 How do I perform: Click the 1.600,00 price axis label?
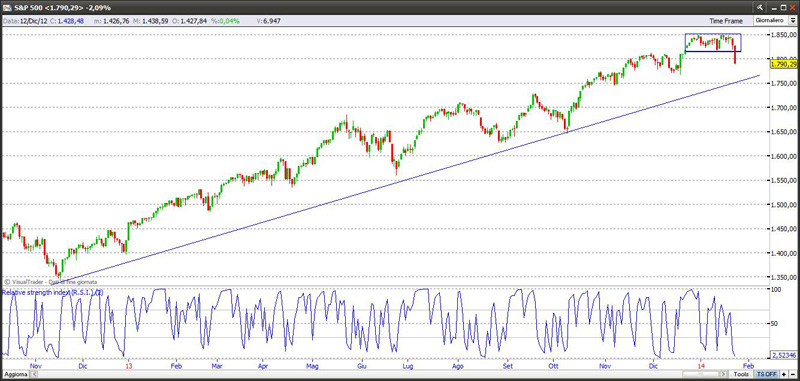783,157
